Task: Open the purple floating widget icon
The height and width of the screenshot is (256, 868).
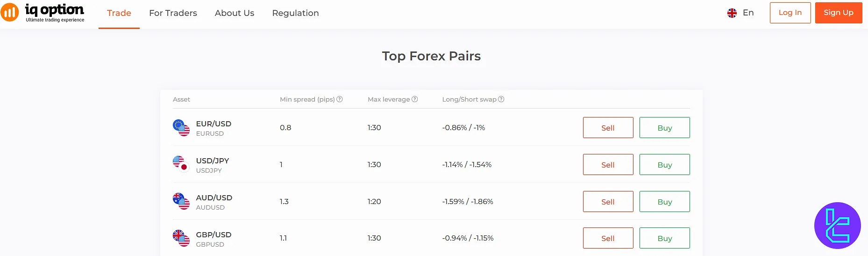Action: (x=837, y=226)
